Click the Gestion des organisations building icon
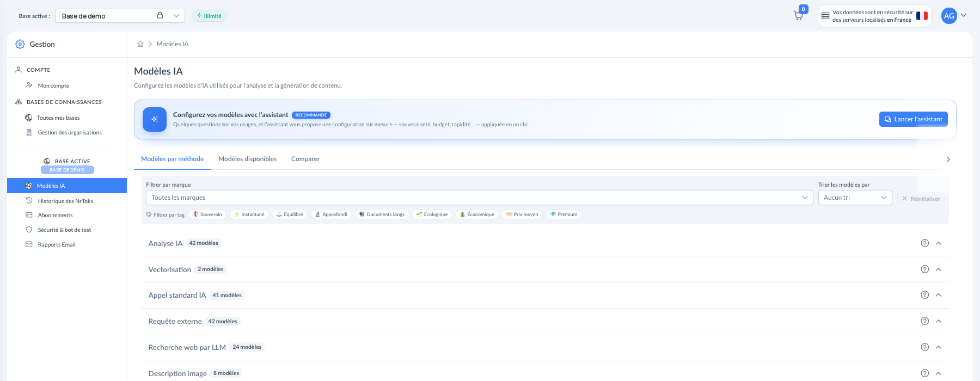The width and height of the screenshot is (980, 381). (29, 132)
